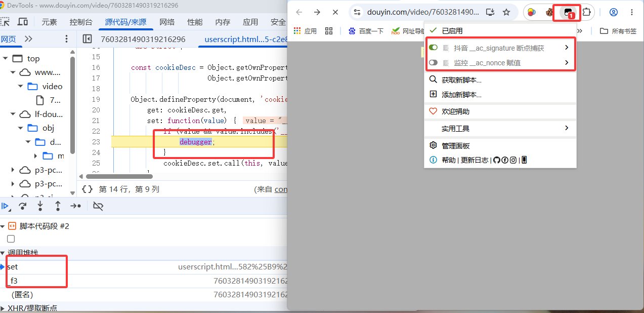
Task: Show hidden bookmarks overflow chevron
Action: (x=580, y=31)
